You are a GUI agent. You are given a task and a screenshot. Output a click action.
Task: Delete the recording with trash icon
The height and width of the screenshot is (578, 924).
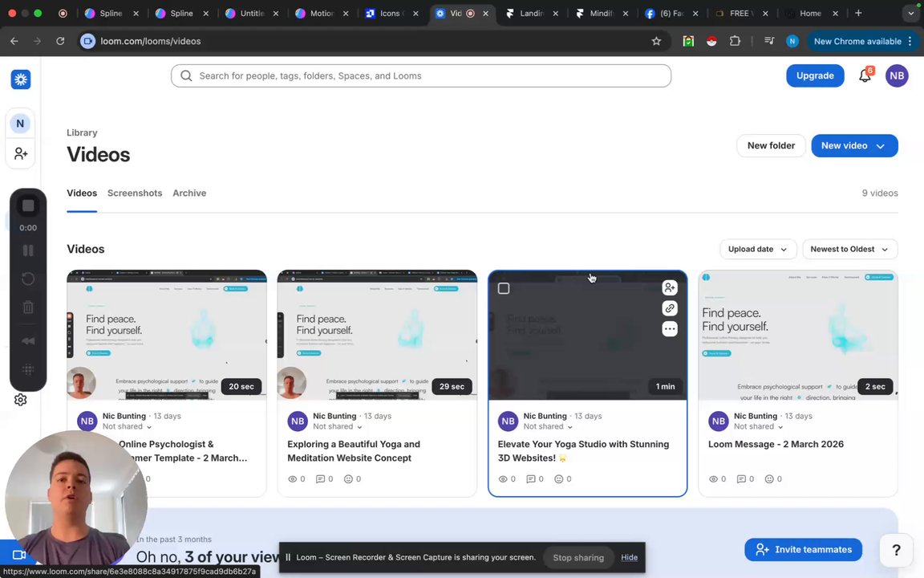[x=28, y=307]
